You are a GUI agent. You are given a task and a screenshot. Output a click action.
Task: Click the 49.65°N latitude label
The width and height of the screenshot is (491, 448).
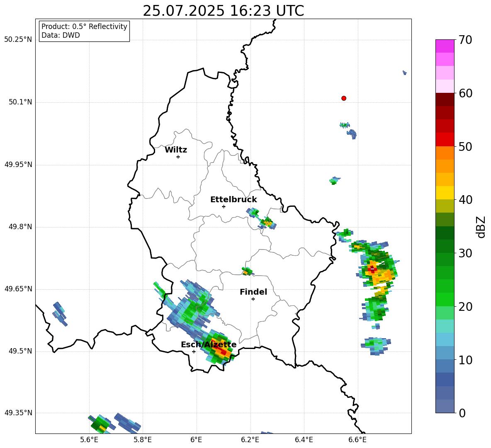pyautogui.click(x=18, y=289)
